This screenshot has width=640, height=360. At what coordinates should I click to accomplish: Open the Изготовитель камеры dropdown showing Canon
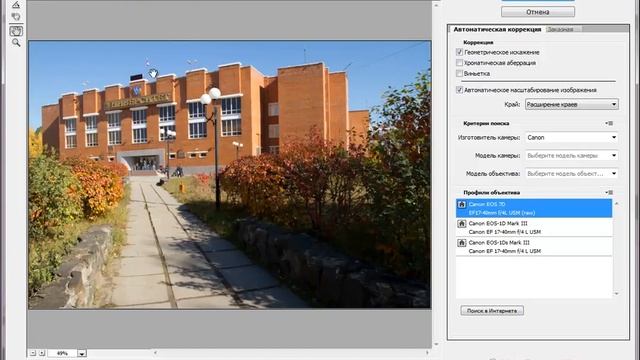tap(571, 138)
